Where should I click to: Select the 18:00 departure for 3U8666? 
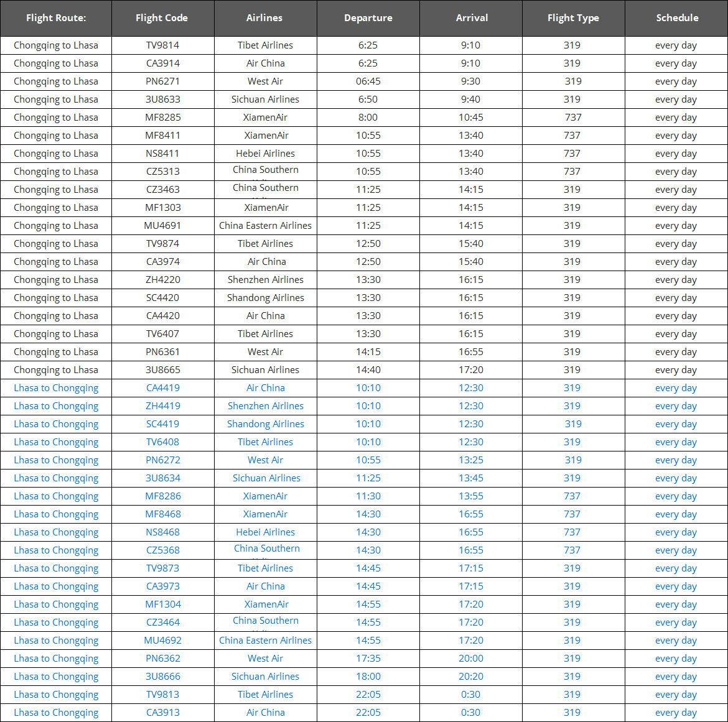368,677
